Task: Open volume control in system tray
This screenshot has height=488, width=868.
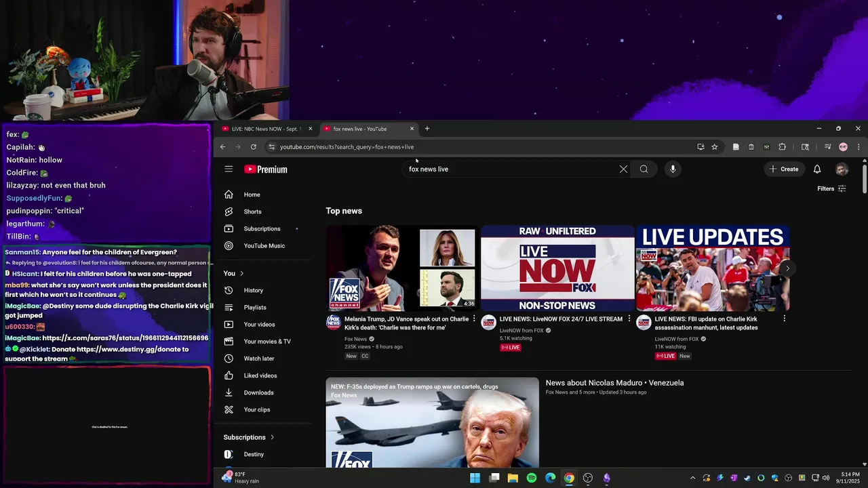Action: 825,479
